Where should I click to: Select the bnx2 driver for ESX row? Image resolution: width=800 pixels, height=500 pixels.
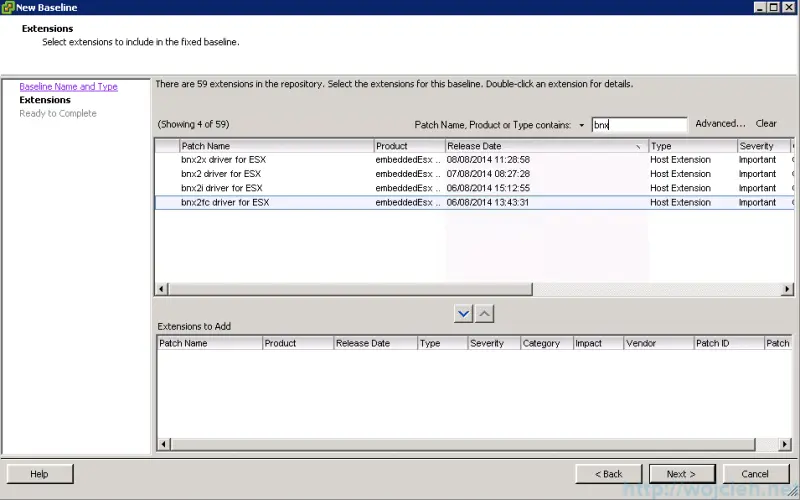(474, 174)
